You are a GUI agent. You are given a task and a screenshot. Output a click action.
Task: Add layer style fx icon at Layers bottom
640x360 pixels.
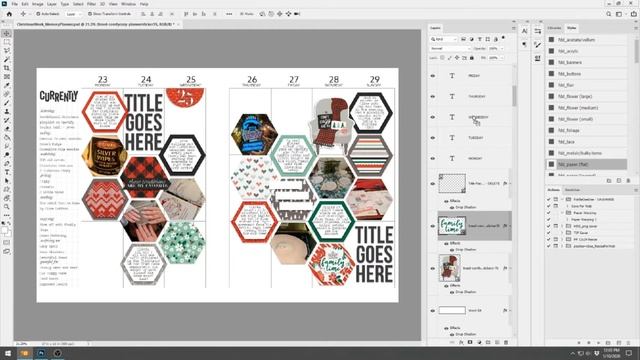click(461, 342)
